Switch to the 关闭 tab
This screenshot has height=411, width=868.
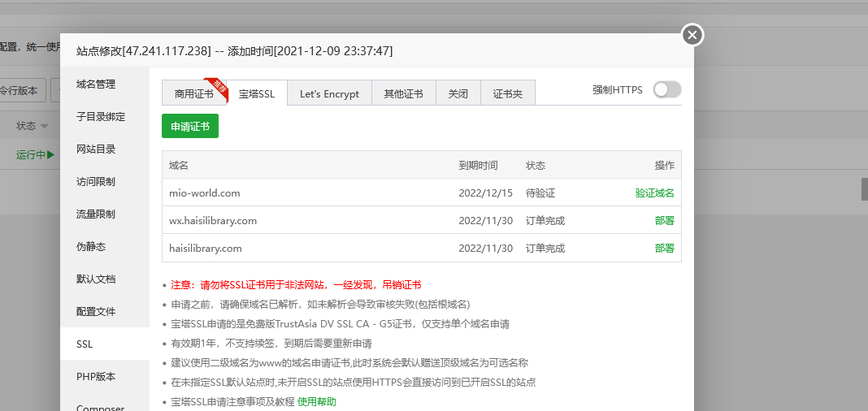pos(458,93)
